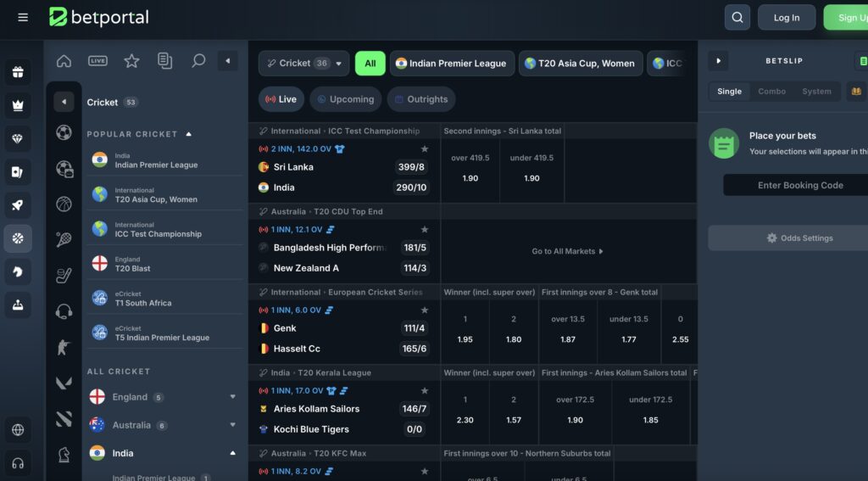868x481 pixels.
Task: Favorite the Bangladesh High Performance match star
Action: click(x=425, y=229)
